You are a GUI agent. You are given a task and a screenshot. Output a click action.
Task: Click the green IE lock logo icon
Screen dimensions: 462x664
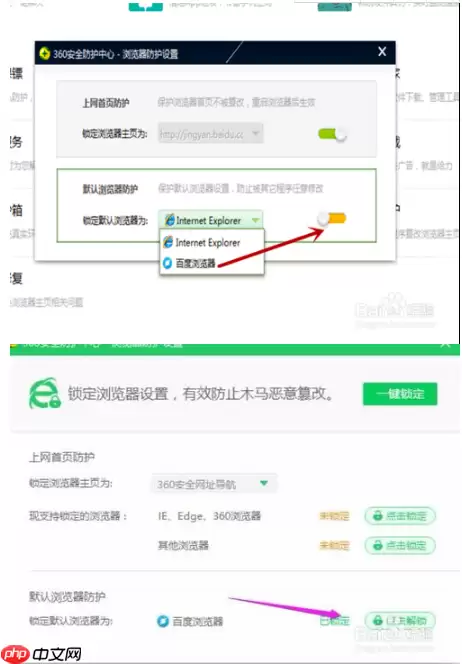click(x=44, y=394)
